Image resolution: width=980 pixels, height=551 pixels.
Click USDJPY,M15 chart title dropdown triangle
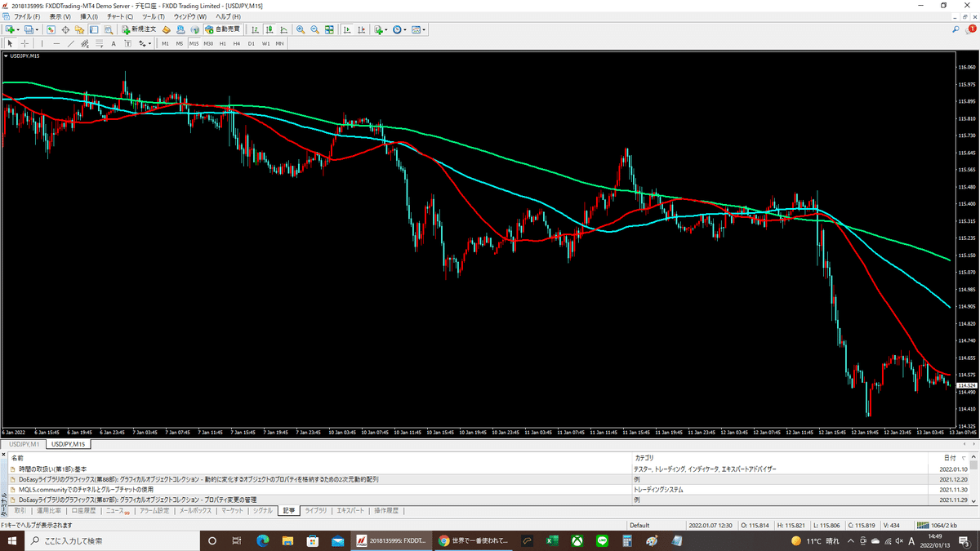7,56
